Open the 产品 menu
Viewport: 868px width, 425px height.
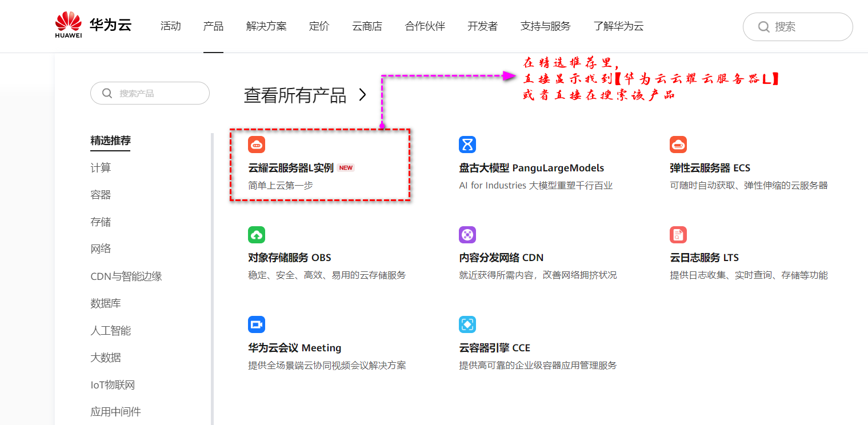coord(213,26)
